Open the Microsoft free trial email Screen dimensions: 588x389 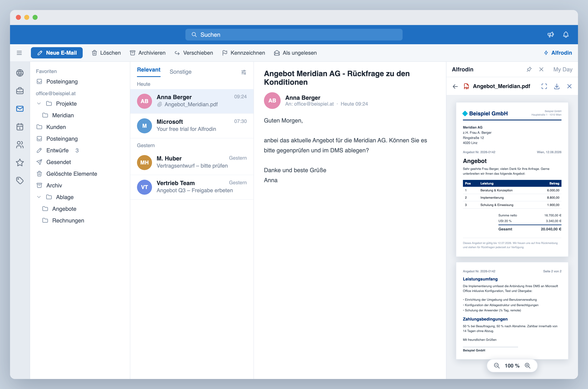[192, 126]
